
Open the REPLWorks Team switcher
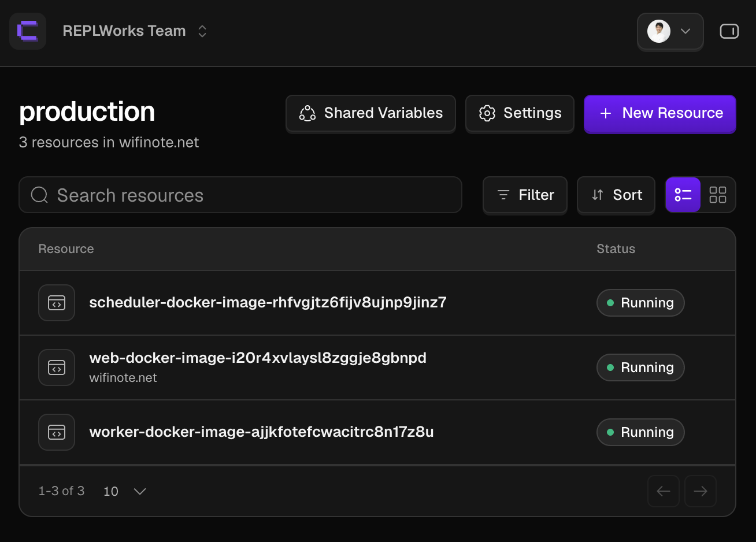[x=135, y=31]
